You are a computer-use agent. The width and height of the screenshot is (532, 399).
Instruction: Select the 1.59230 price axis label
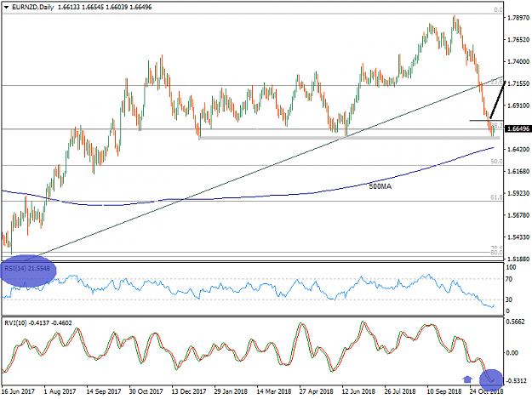click(x=518, y=193)
